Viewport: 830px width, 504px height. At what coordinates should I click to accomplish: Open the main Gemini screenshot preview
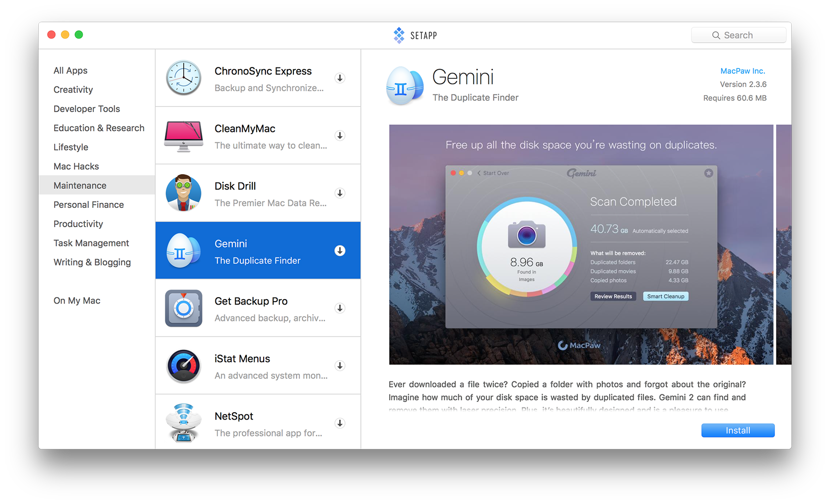[x=581, y=245]
